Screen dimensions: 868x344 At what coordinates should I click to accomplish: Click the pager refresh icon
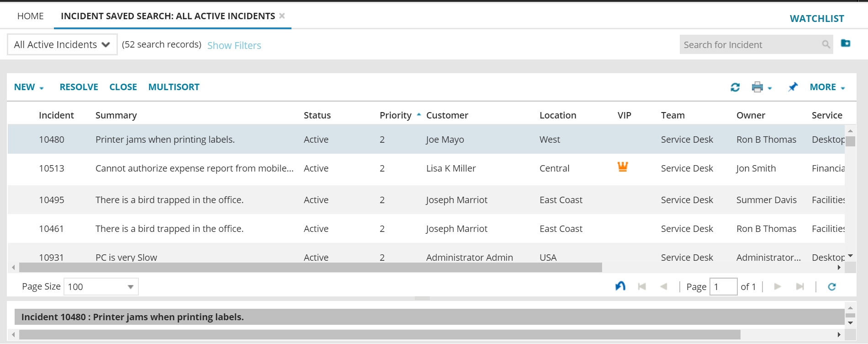[x=832, y=287]
